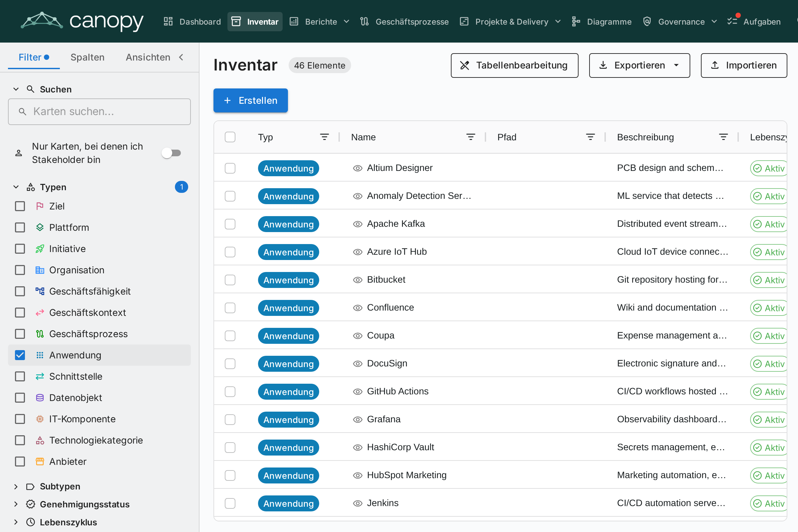The width and height of the screenshot is (798, 532).
Task: Check the Ziel type filter
Action: (20, 206)
